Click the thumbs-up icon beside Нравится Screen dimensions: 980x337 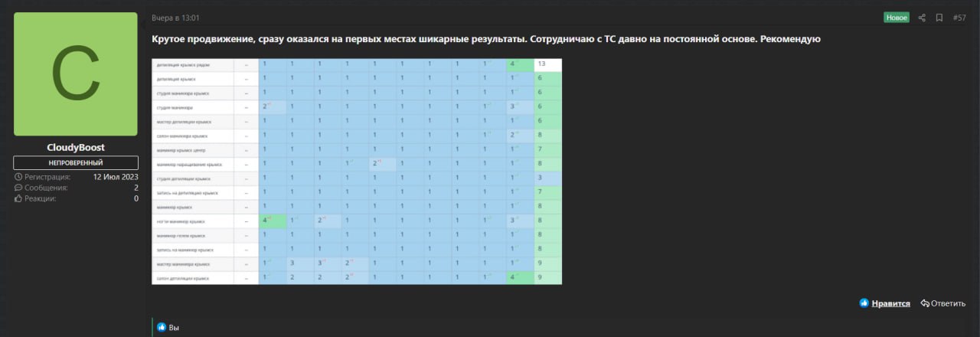pos(864,303)
